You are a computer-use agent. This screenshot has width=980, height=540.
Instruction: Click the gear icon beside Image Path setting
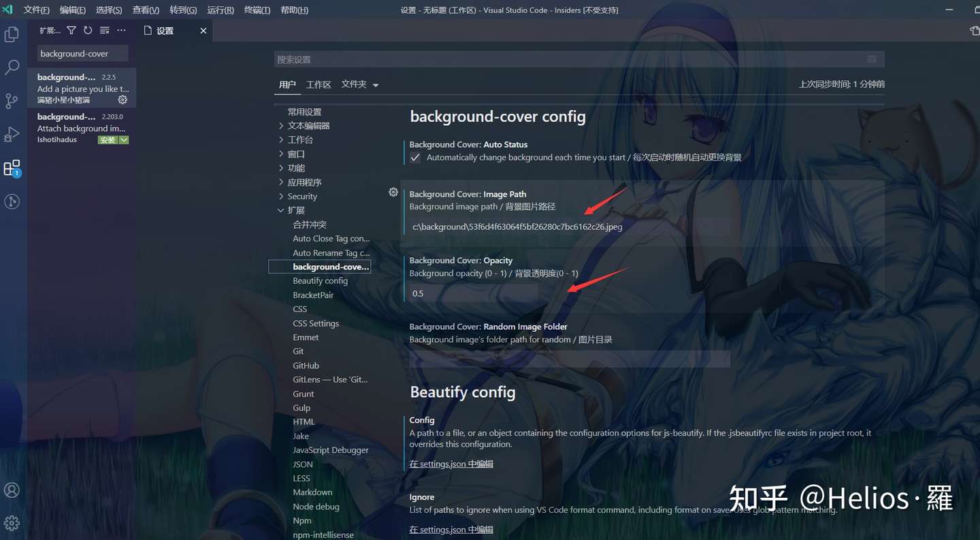(x=393, y=192)
